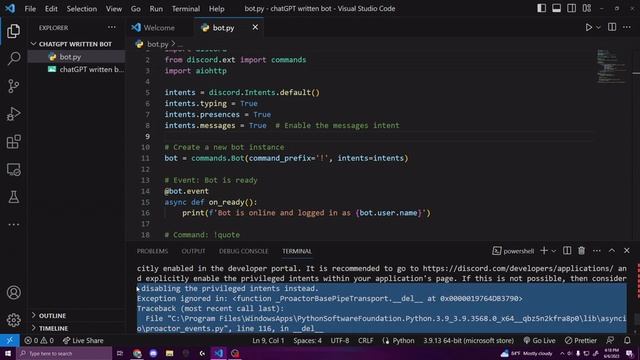
Task: Open the Edit menu
Action: click(x=51, y=9)
